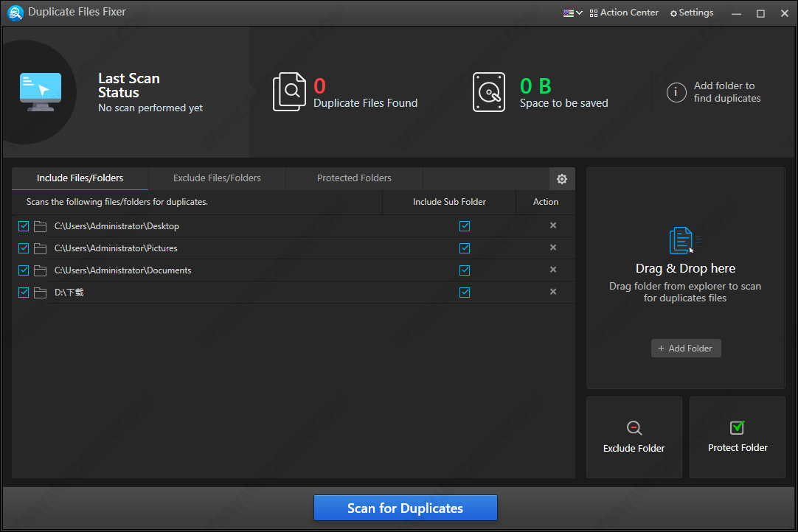The height and width of the screenshot is (532, 798).
Task: Click the Duplicate Files Found document icon
Action: (x=290, y=92)
